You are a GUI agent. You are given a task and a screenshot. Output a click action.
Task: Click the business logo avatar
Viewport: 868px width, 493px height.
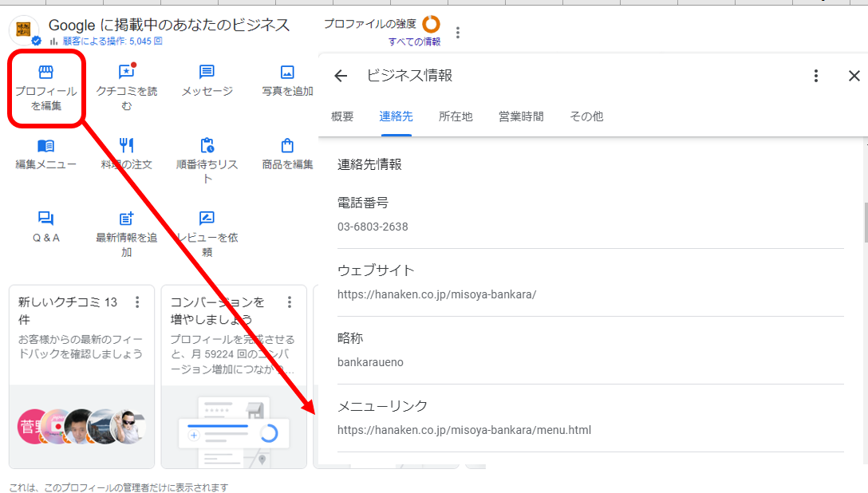pos(24,30)
